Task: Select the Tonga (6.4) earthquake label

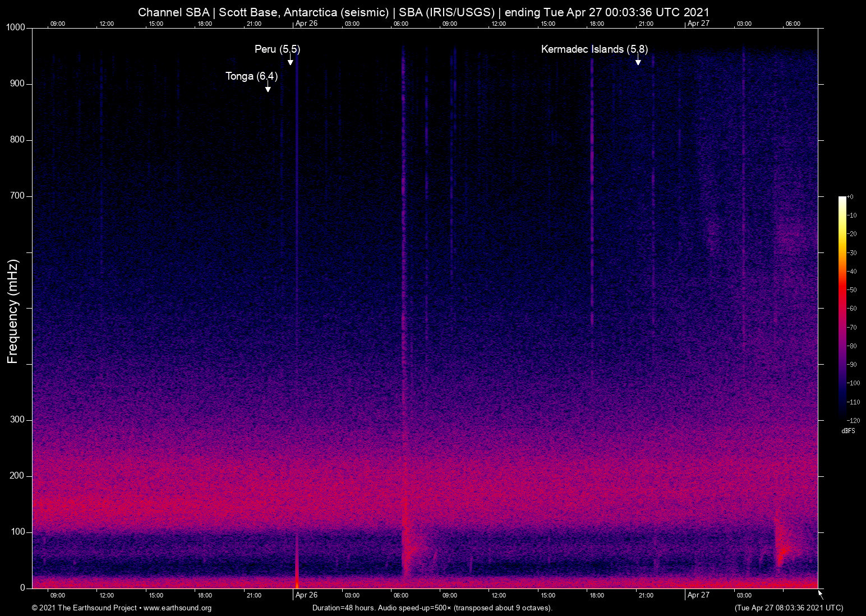Action: tap(251, 76)
